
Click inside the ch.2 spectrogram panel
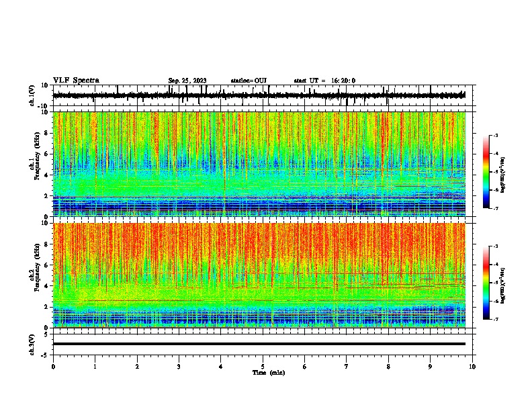(x=263, y=275)
